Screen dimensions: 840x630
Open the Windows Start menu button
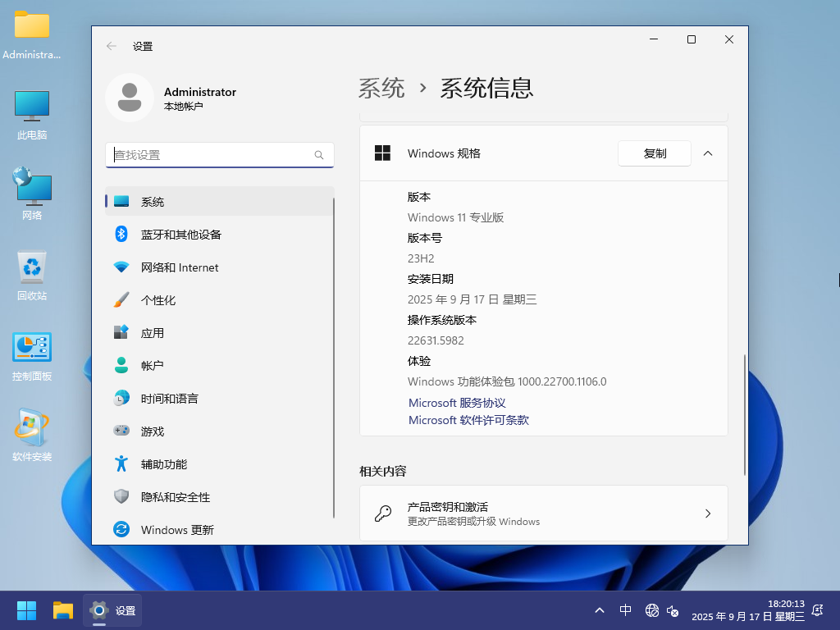pyautogui.click(x=27, y=610)
